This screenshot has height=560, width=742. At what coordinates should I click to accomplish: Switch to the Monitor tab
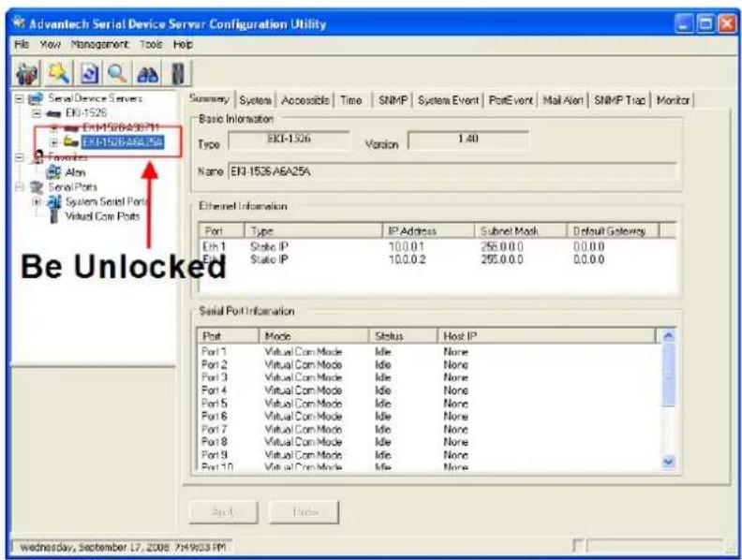tap(673, 100)
